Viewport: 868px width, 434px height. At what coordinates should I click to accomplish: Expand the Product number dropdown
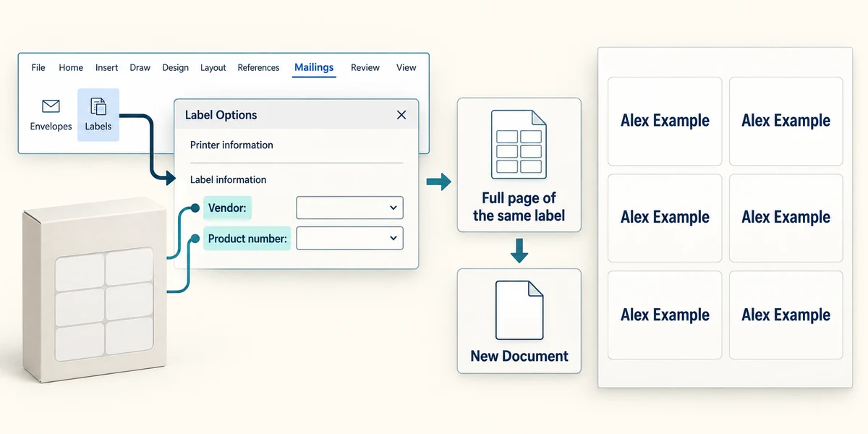click(x=349, y=238)
